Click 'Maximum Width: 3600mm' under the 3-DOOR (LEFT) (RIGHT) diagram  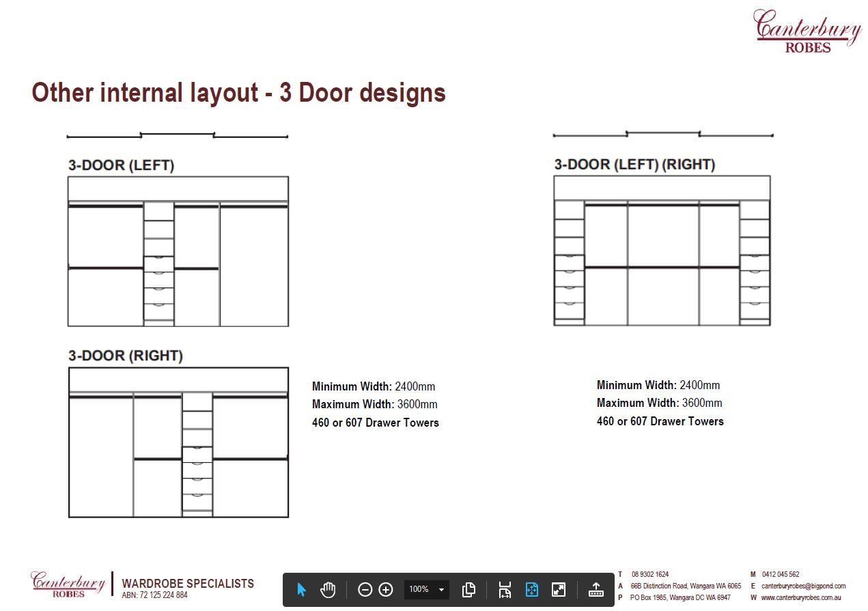(x=660, y=403)
